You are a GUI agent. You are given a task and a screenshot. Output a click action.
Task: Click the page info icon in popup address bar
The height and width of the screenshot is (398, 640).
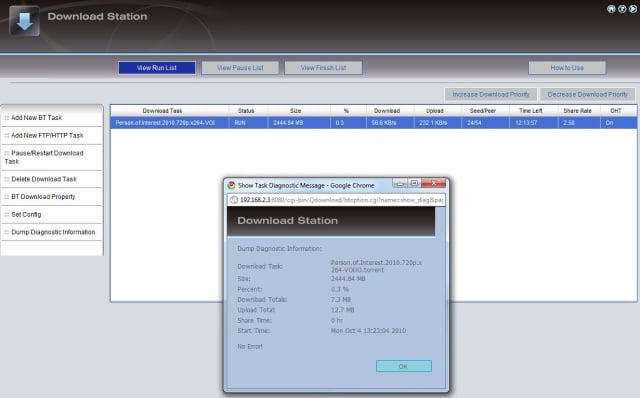(234, 200)
